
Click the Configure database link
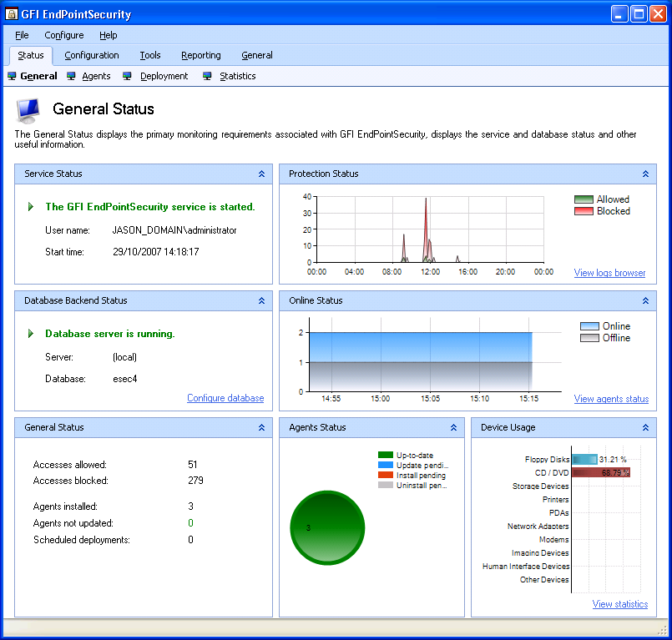(x=225, y=398)
